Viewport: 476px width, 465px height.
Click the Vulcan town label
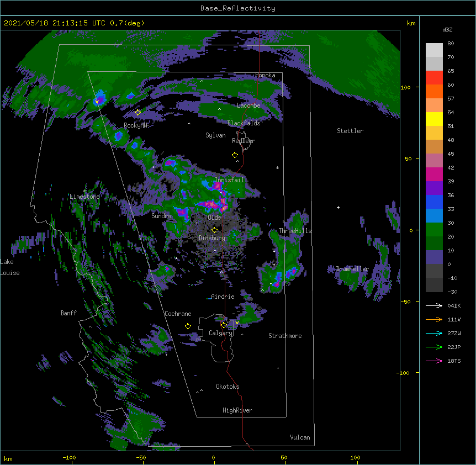[300, 437]
